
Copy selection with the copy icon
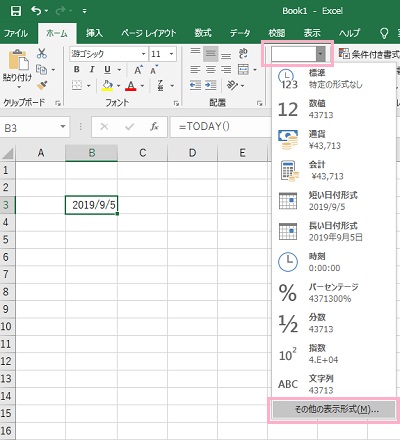click(41, 70)
